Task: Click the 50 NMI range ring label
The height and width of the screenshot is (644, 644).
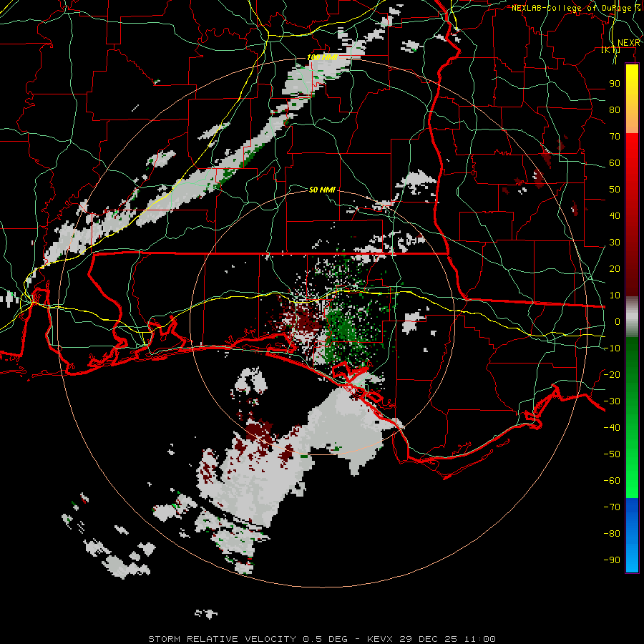Action: pos(323,190)
